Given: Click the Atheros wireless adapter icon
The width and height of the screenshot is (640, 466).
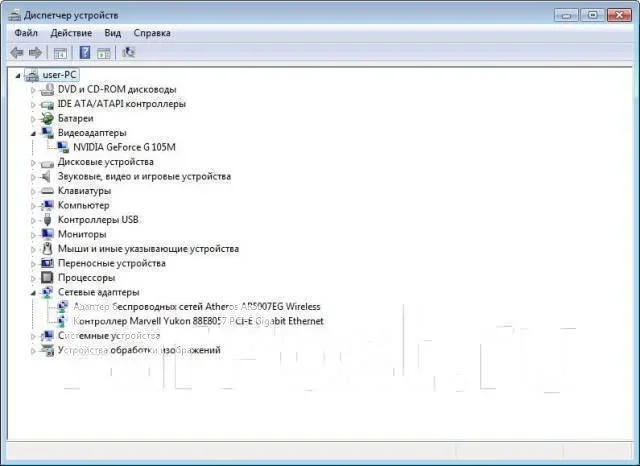Looking at the screenshot, I should tap(63, 306).
